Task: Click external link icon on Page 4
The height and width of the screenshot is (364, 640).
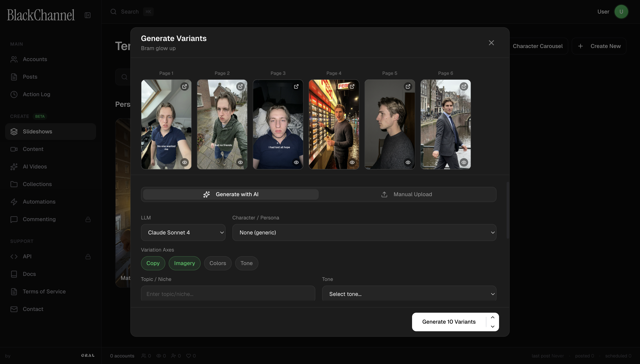Action: [352, 86]
